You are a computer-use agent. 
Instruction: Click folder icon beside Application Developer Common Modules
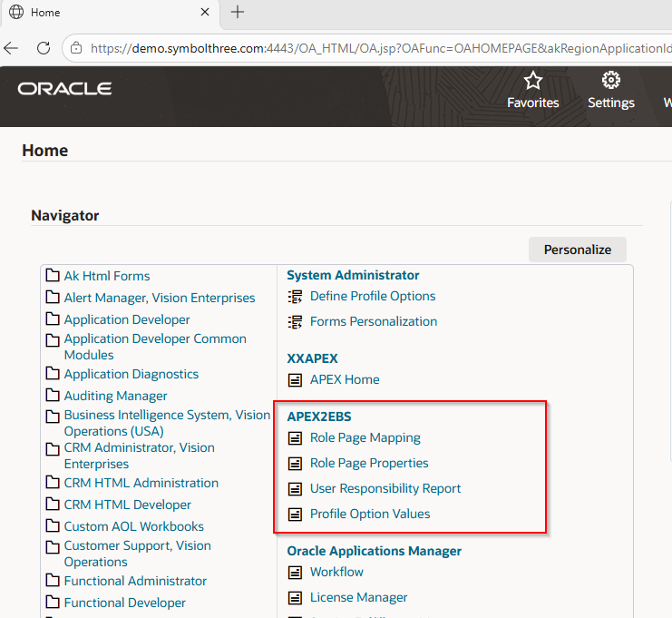[53, 340]
